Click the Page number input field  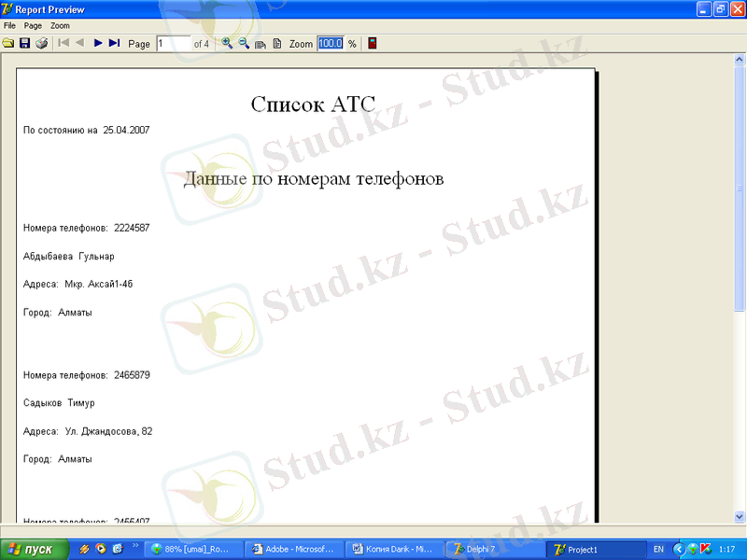coord(174,44)
